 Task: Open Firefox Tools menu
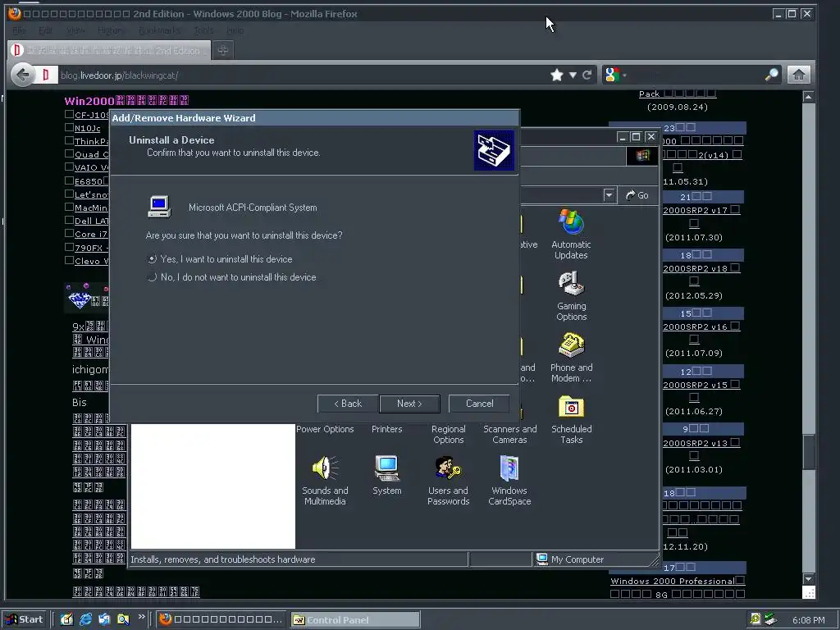pos(203,30)
